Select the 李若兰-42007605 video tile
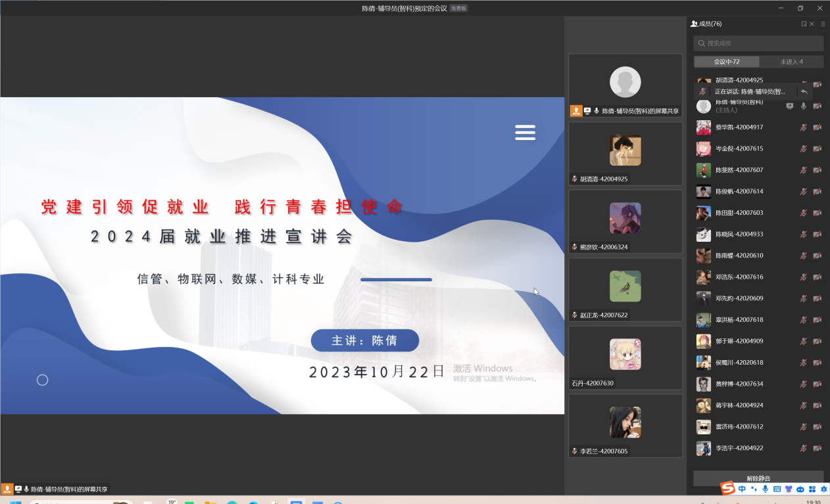This screenshot has height=504, width=830. click(x=625, y=426)
